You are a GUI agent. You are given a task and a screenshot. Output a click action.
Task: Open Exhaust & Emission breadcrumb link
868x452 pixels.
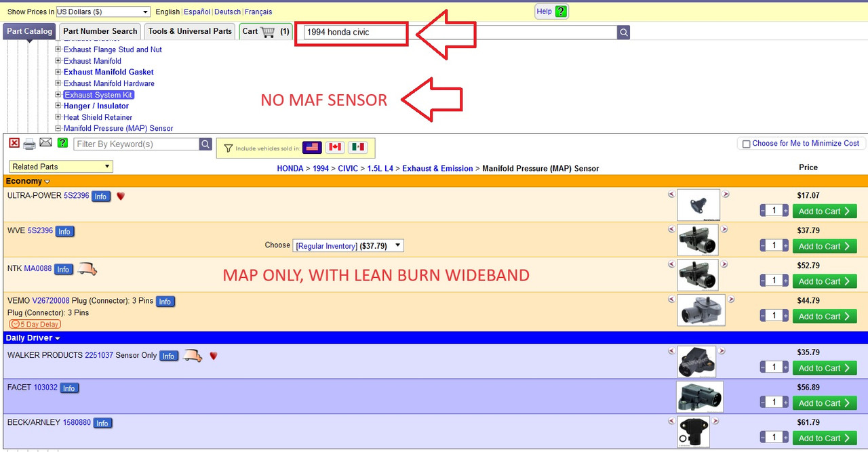pos(437,168)
